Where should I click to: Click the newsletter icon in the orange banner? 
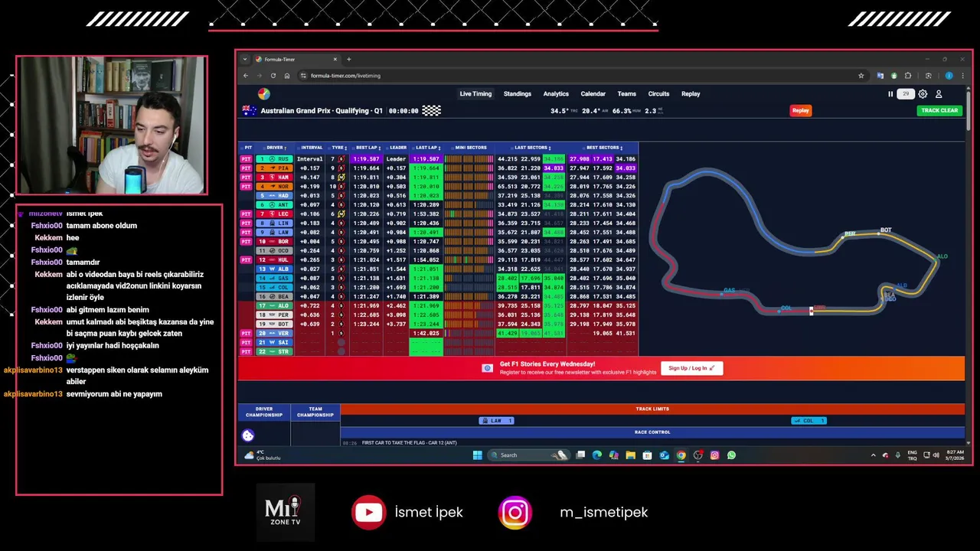coord(487,368)
